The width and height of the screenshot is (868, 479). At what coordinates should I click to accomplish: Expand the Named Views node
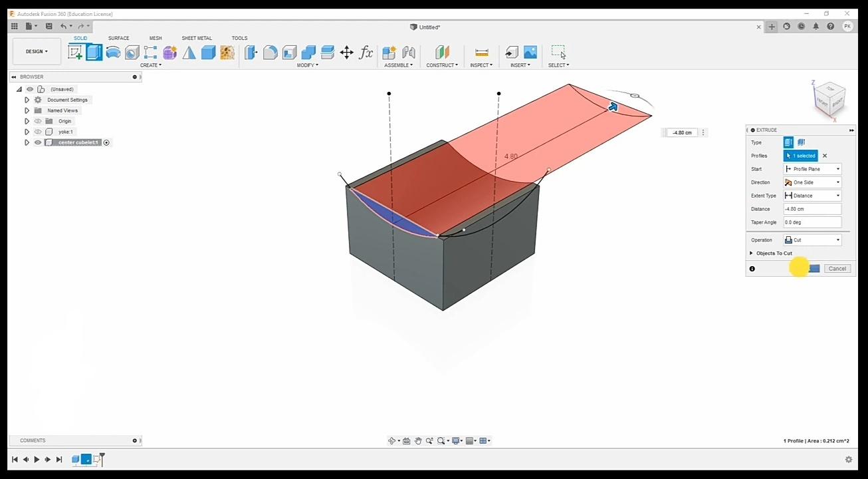[27, 110]
